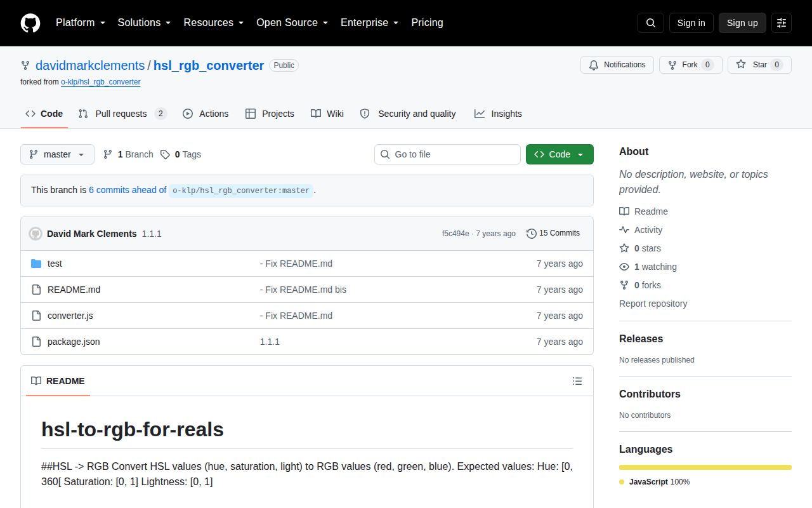This screenshot has width=812, height=508.
Task: Switch to the Code tab
Action: [44, 114]
